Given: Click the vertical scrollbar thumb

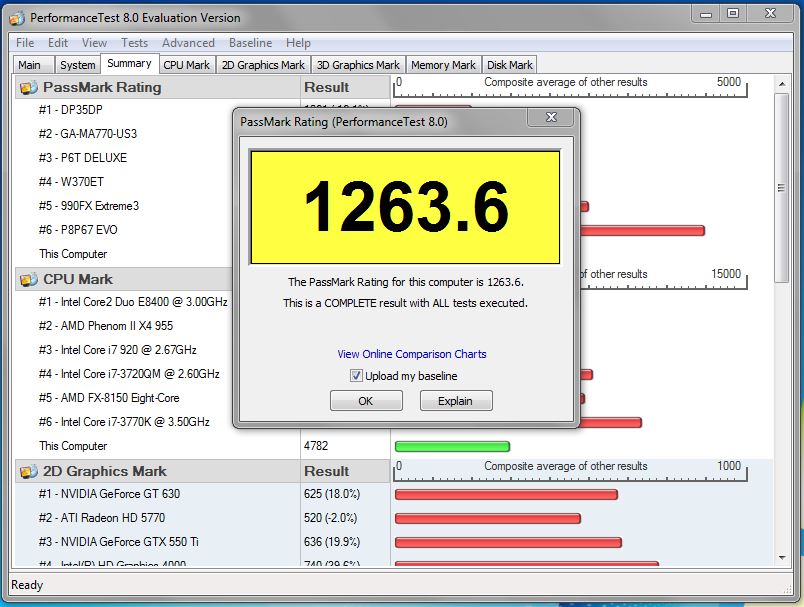Looking at the screenshot, I should pyautogui.click(x=782, y=188).
